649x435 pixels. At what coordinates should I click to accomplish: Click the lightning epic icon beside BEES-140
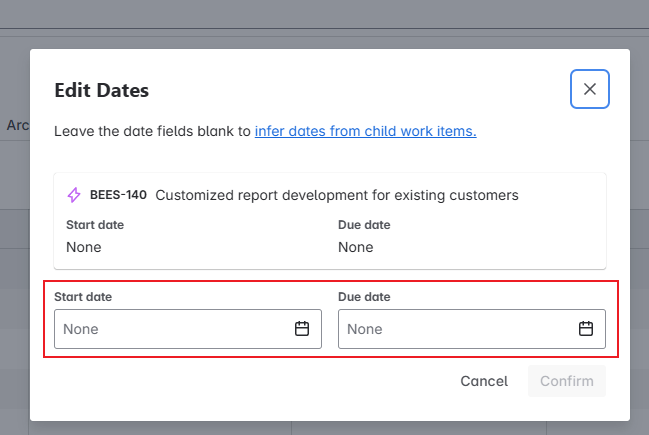click(x=74, y=195)
